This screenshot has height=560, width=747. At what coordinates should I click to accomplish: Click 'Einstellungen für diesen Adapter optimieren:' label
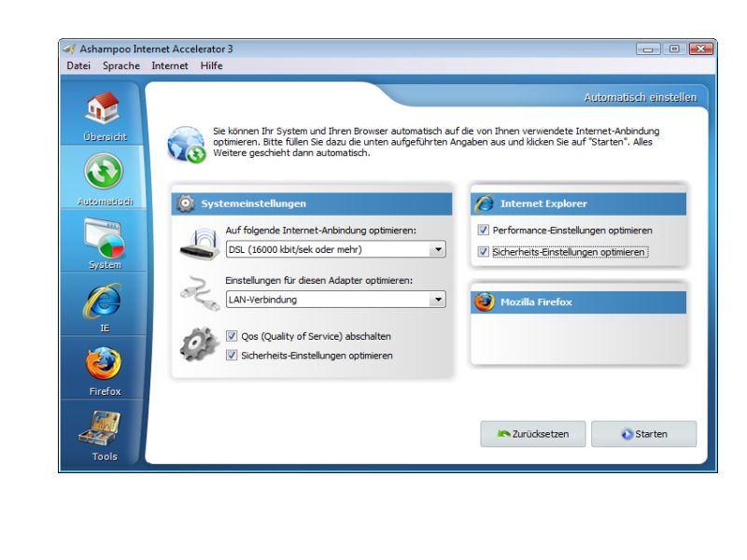click(318, 281)
